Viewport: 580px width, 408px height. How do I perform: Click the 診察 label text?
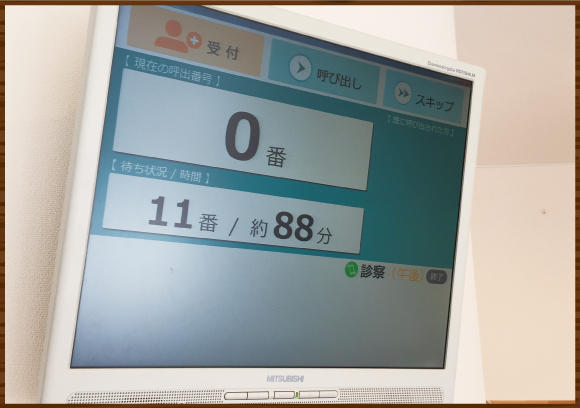coord(373,272)
